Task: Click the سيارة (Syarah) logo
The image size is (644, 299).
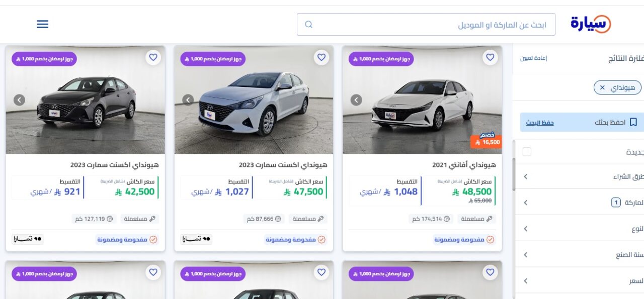Action: [x=590, y=23]
